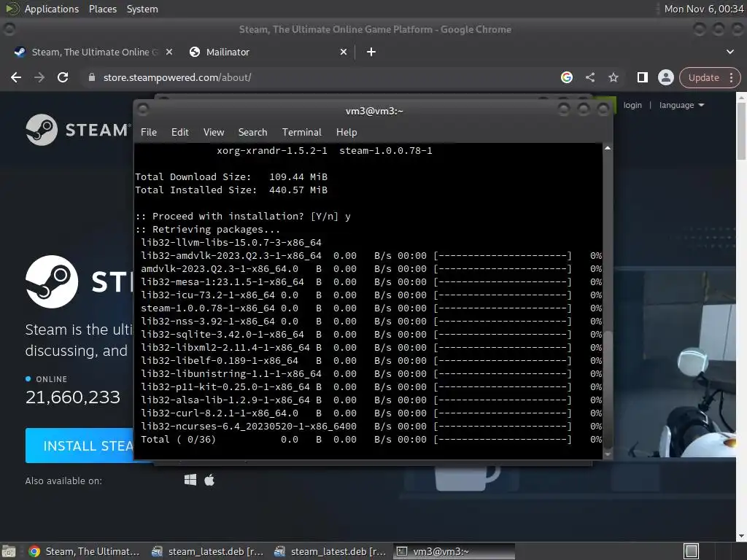Close the Steam tab

click(169, 52)
